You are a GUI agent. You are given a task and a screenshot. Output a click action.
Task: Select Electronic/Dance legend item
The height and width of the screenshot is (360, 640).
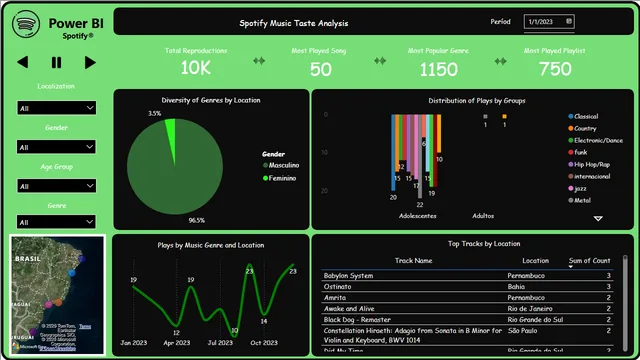click(x=596, y=140)
